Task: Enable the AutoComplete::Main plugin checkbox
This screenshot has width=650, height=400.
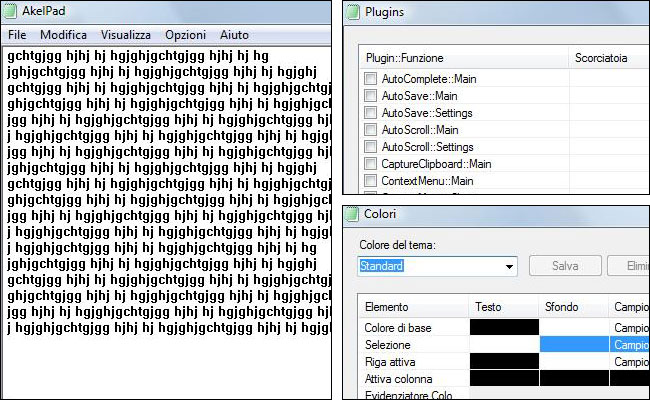Action: (371, 79)
